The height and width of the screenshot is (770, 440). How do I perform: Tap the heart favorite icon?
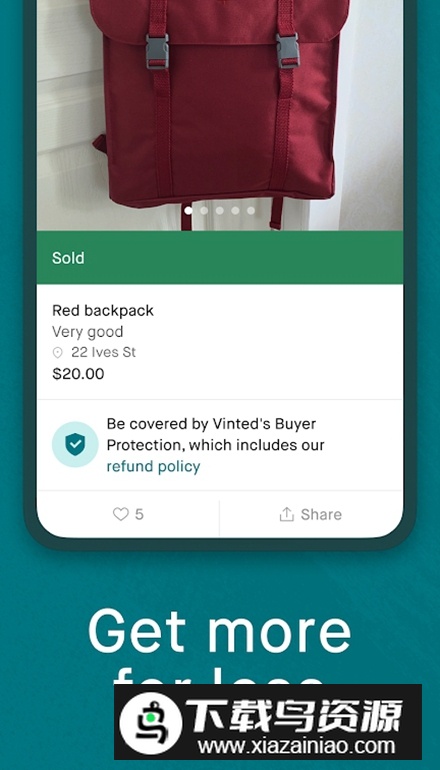(x=120, y=514)
